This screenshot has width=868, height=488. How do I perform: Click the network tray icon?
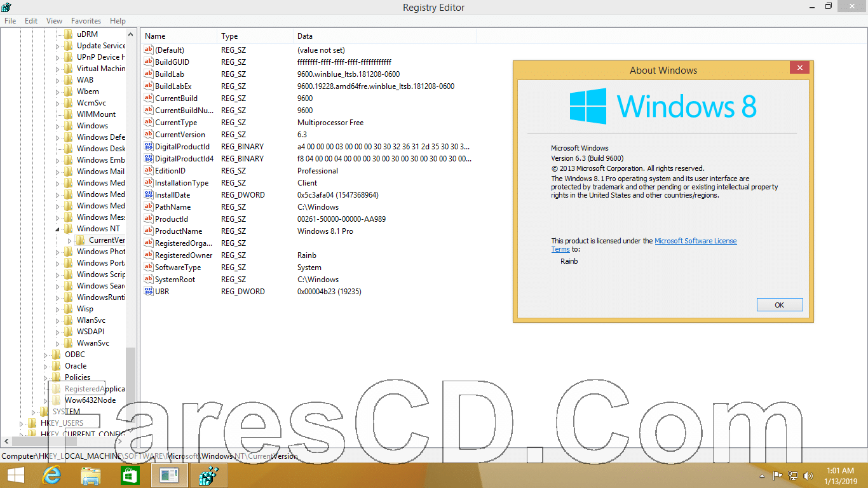click(793, 475)
